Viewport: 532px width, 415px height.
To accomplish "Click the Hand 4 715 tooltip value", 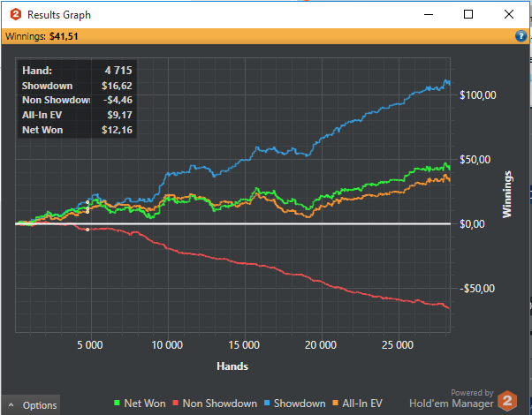I will coord(118,70).
